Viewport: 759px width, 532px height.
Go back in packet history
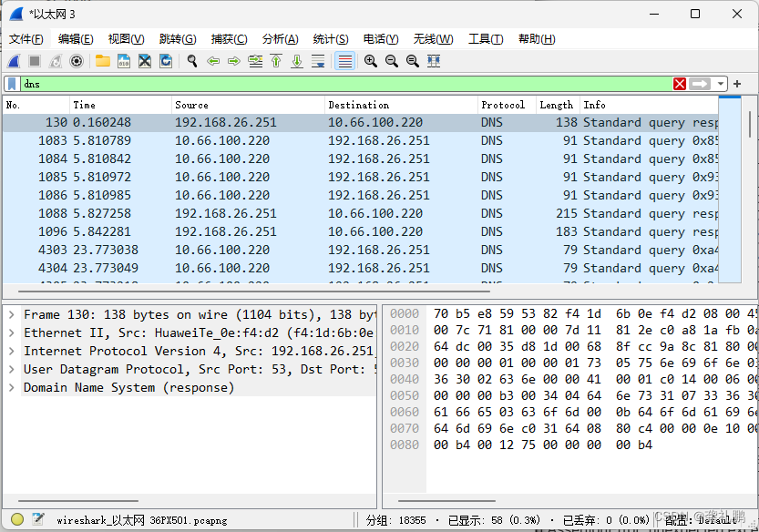[213, 61]
